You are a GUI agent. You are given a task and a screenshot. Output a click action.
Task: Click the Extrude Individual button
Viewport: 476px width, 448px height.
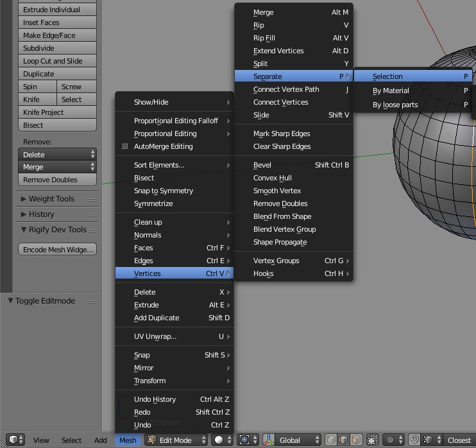pyautogui.click(x=57, y=10)
